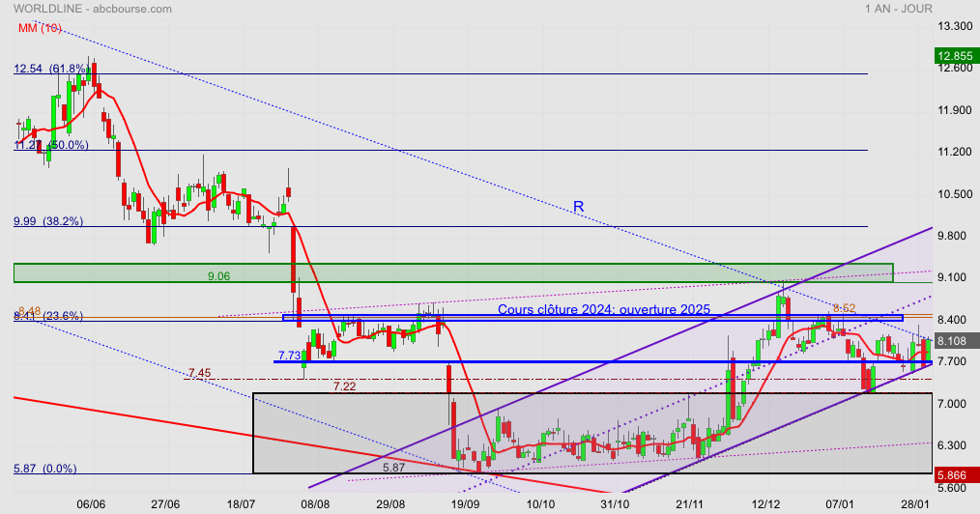This screenshot has width=980, height=514.
Task: Click the 7.73 support level label
Action: [x=289, y=356]
